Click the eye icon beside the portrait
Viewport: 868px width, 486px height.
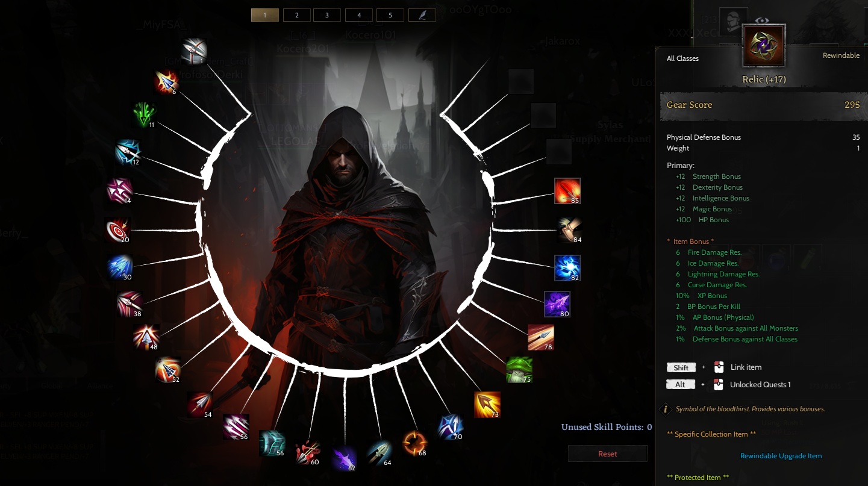(763, 20)
